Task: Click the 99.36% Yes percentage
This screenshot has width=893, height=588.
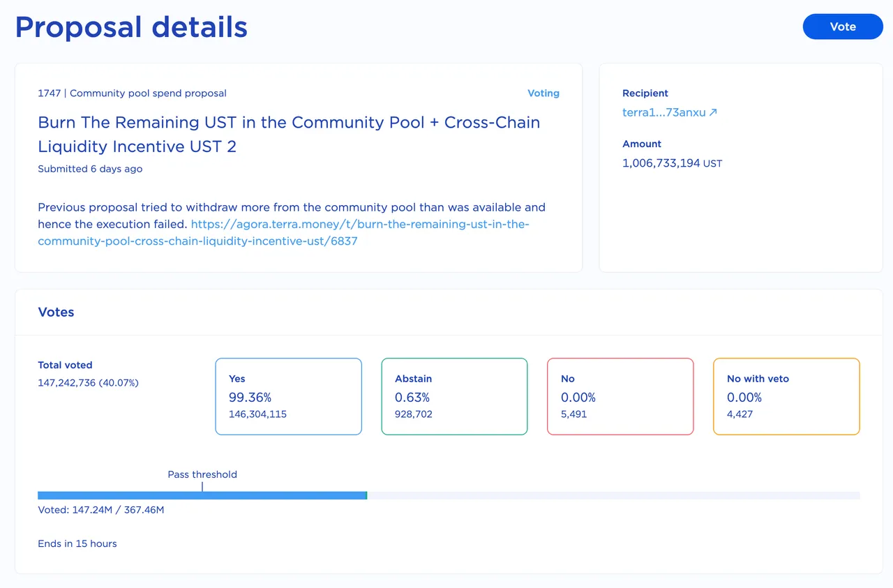Action: [x=250, y=397]
